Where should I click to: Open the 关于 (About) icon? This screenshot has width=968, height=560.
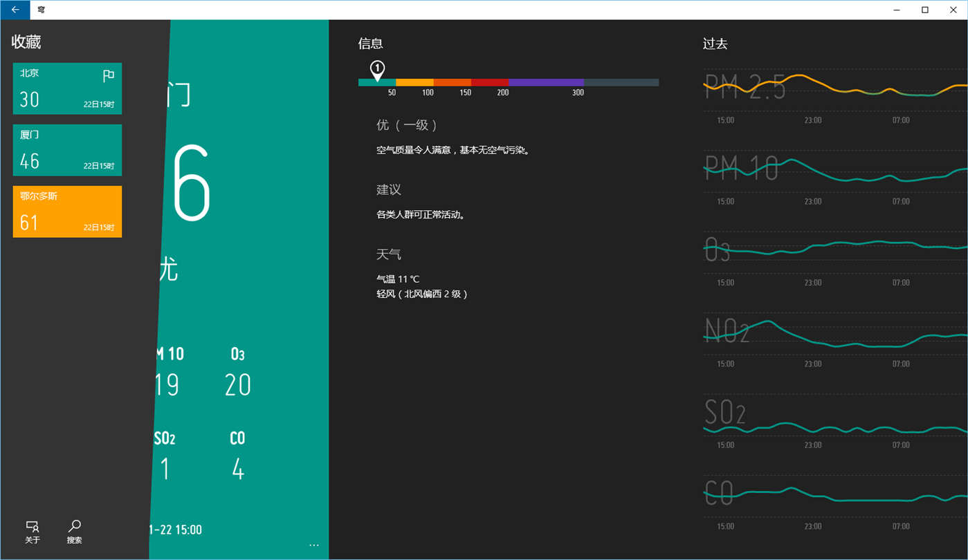(33, 532)
